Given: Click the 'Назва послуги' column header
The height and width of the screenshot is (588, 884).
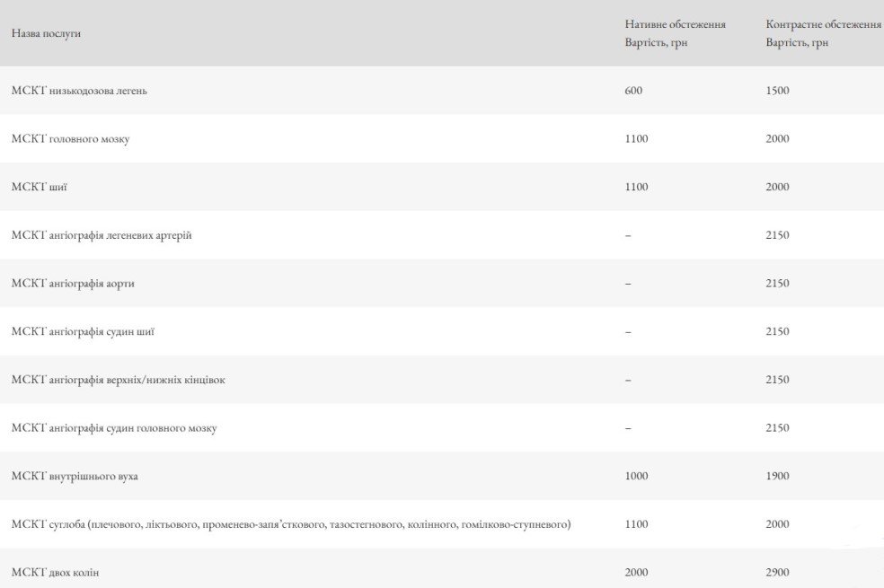Looking at the screenshot, I should pyautogui.click(x=46, y=33).
